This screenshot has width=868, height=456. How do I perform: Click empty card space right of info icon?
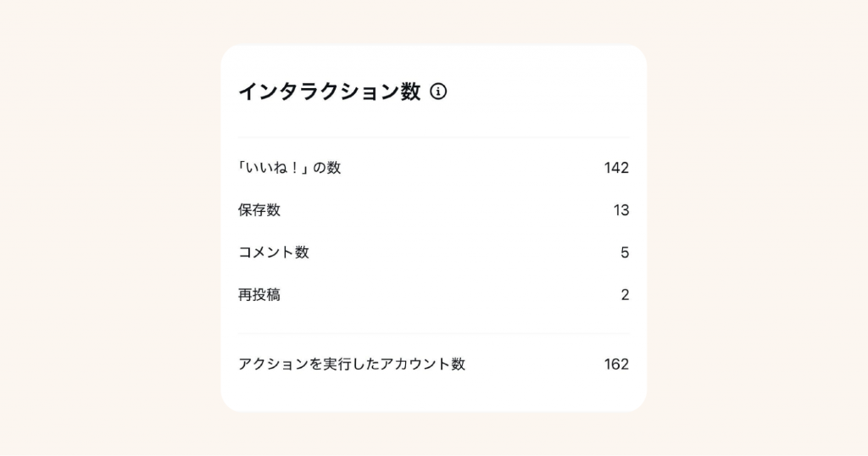click(x=542, y=92)
